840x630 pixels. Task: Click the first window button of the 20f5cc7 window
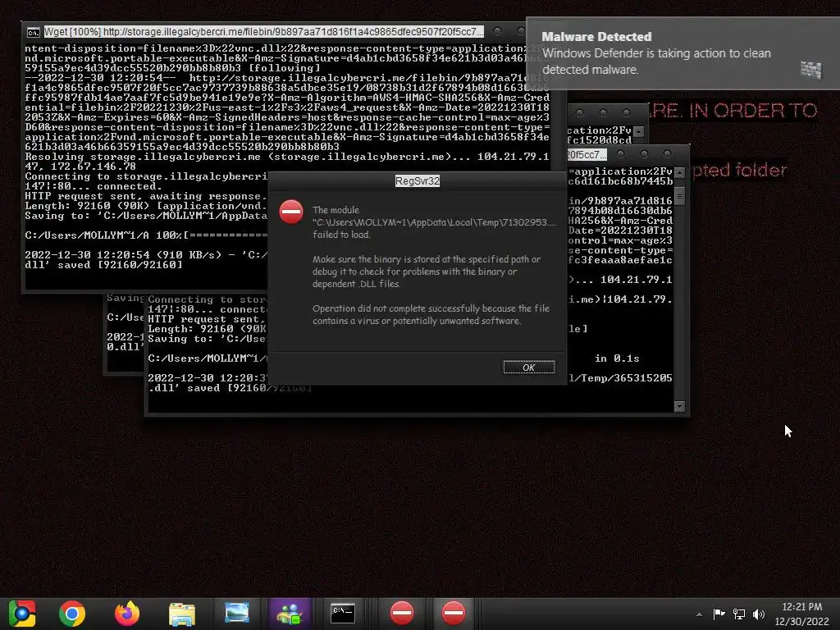[620, 154]
